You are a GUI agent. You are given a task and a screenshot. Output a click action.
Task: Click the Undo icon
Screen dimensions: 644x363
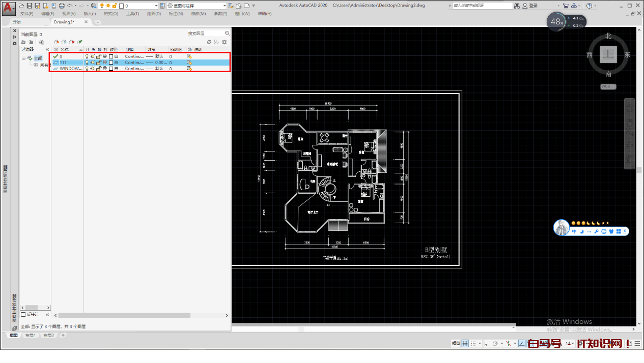71,6
